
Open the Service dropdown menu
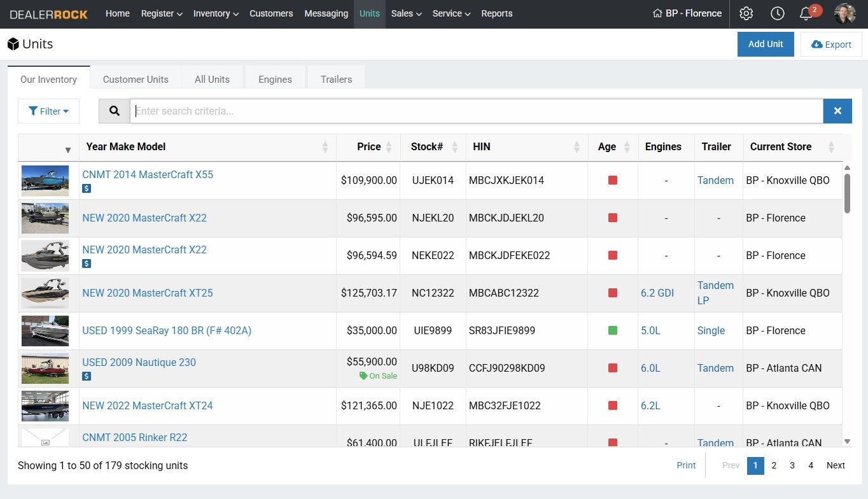(x=451, y=13)
